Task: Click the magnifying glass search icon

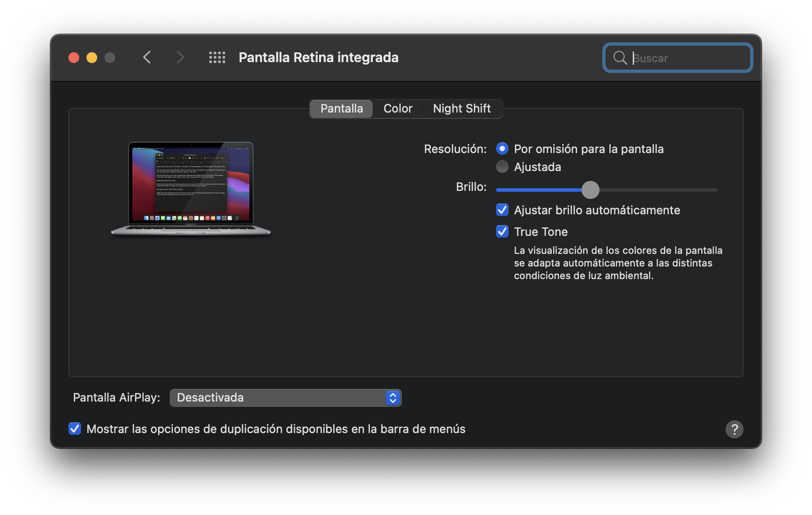Action: [620, 58]
